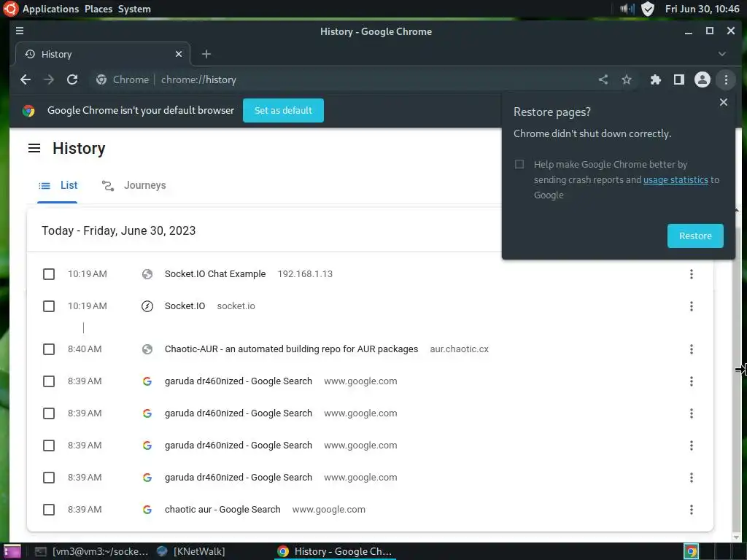Image resolution: width=747 pixels, height=560 pixels.
Task: Open the volume control in system tray
Action: tap(627, 9)
